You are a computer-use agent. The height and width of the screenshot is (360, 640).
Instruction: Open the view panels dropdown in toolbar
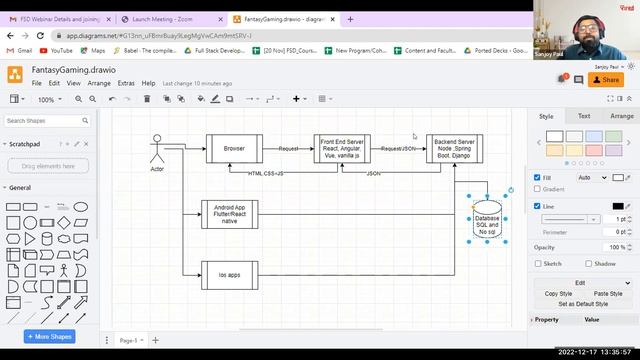(x=17, y=99)
